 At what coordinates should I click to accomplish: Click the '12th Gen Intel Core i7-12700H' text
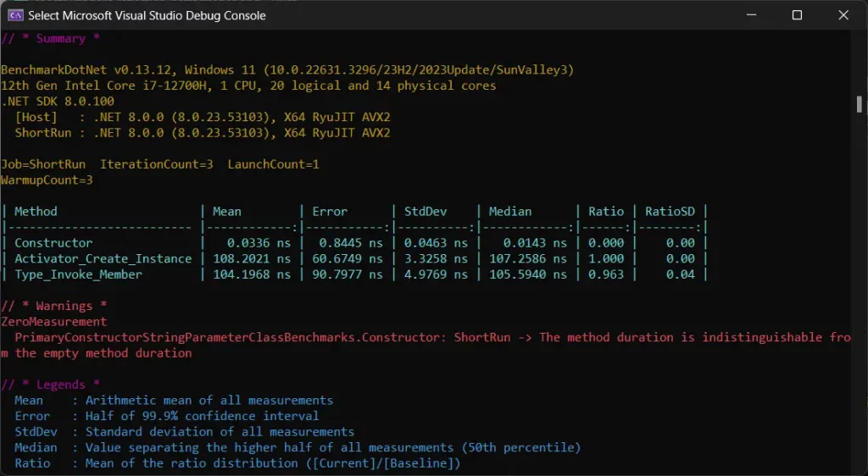coord(107,86)
